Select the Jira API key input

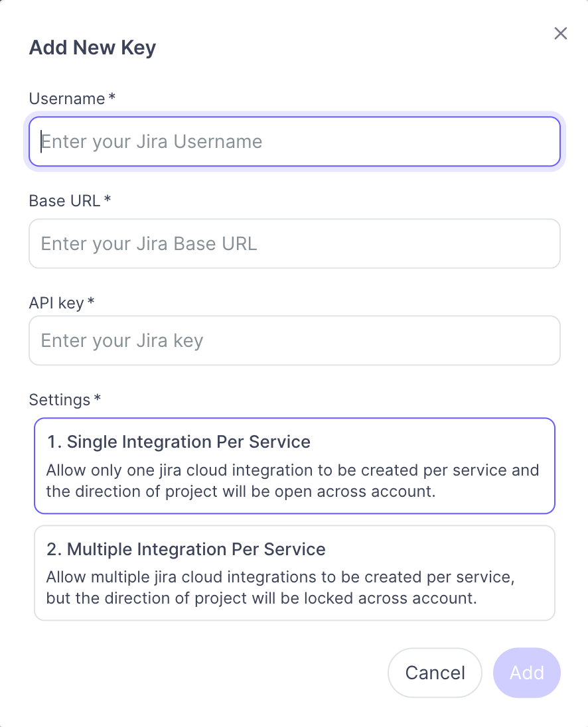coord(295,340)
